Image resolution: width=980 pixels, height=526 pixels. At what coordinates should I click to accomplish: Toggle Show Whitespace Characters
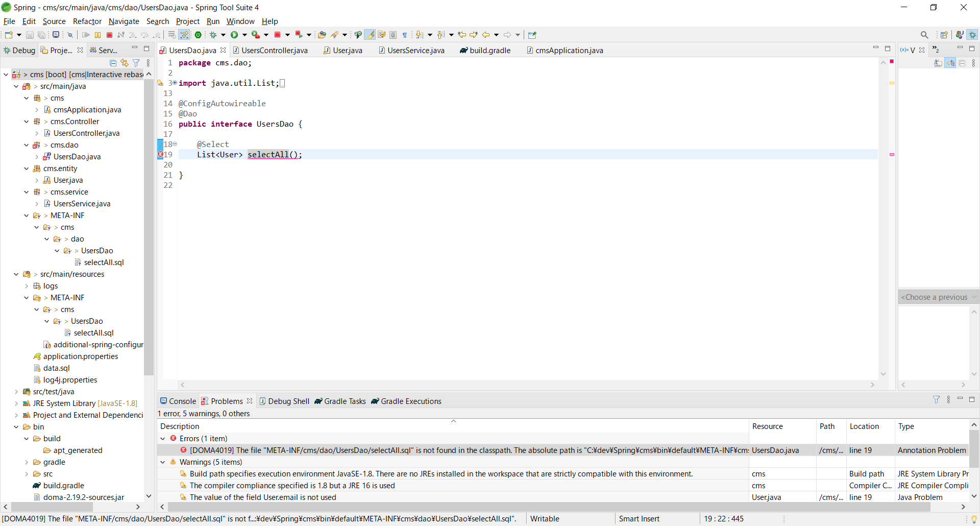(x=405, y=35)
